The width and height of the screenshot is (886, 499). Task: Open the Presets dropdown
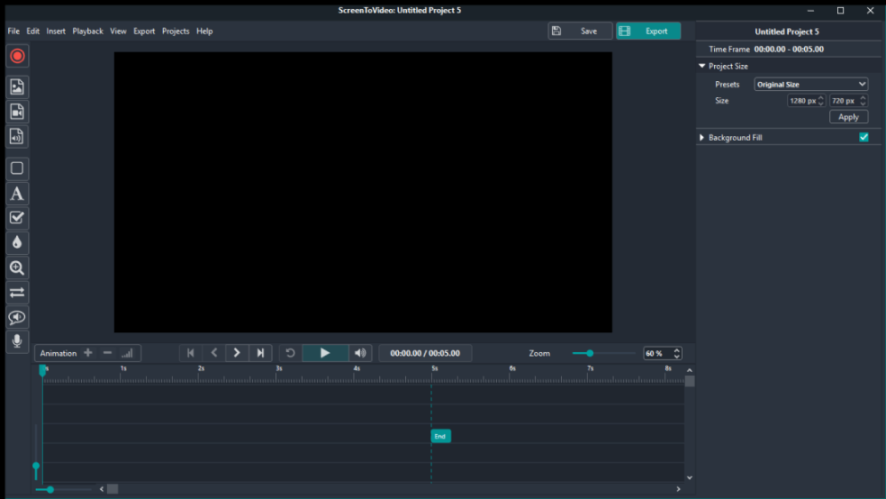click(x=811, y=84)
